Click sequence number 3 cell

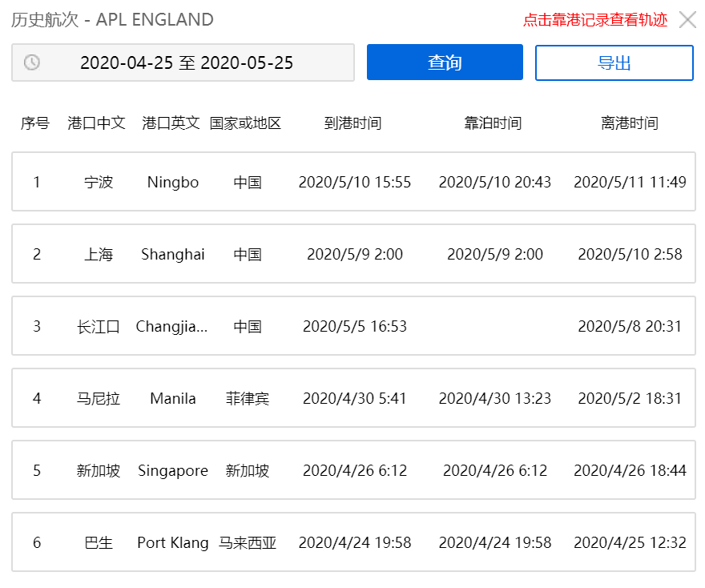37,326
